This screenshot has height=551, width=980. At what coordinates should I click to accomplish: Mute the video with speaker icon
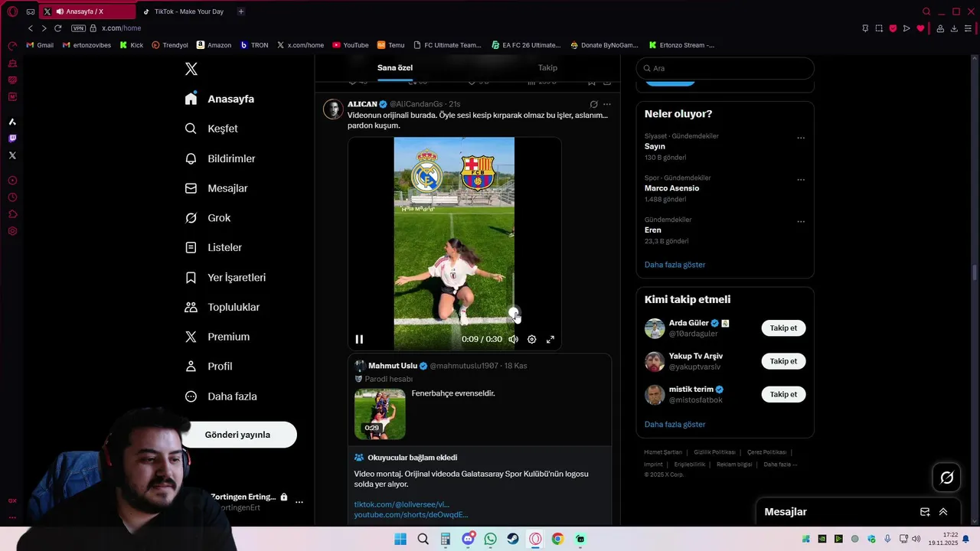click(x=514, y=339)
